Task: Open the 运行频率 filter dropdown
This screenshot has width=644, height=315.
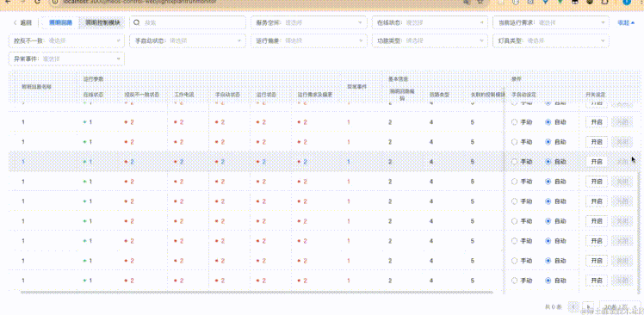Action: click(x=309, y=40)
